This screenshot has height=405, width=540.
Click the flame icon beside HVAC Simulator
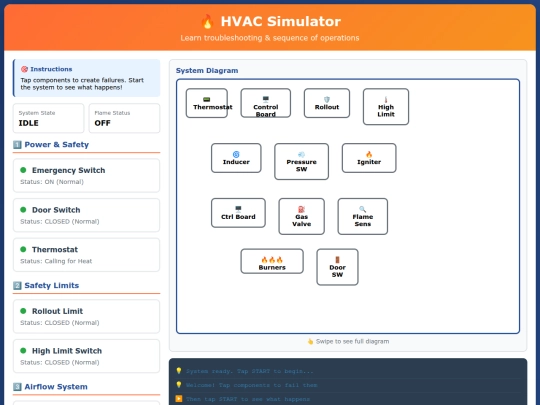pyautogui.click(x=207, y=21)
